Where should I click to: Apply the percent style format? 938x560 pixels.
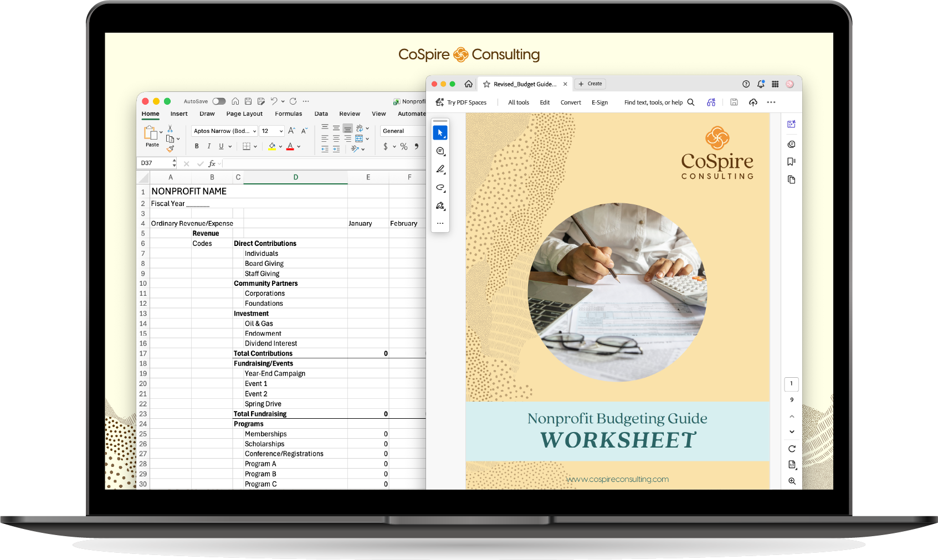click(404, 147)
